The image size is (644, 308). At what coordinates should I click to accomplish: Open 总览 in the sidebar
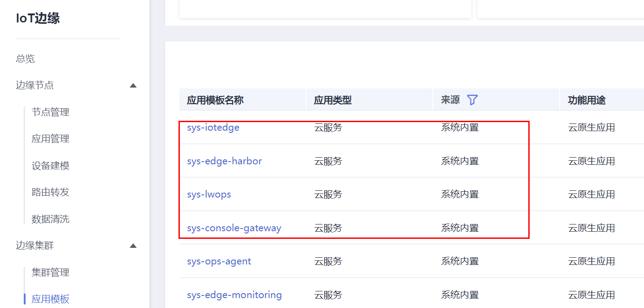(25, 58)
